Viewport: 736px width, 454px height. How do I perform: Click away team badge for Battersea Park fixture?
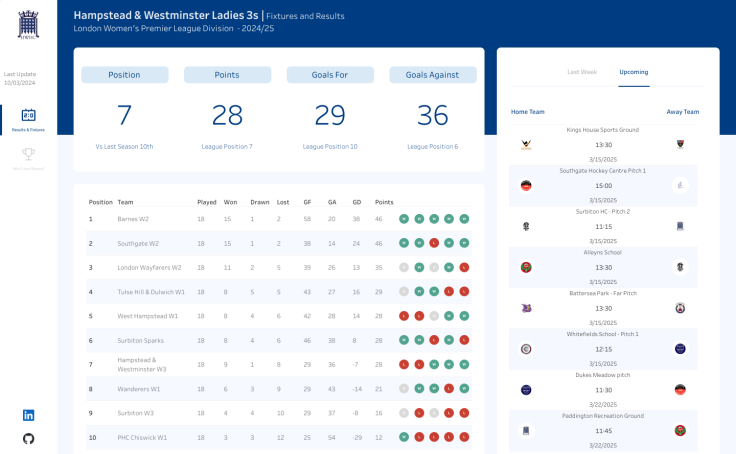coord(680,308)
